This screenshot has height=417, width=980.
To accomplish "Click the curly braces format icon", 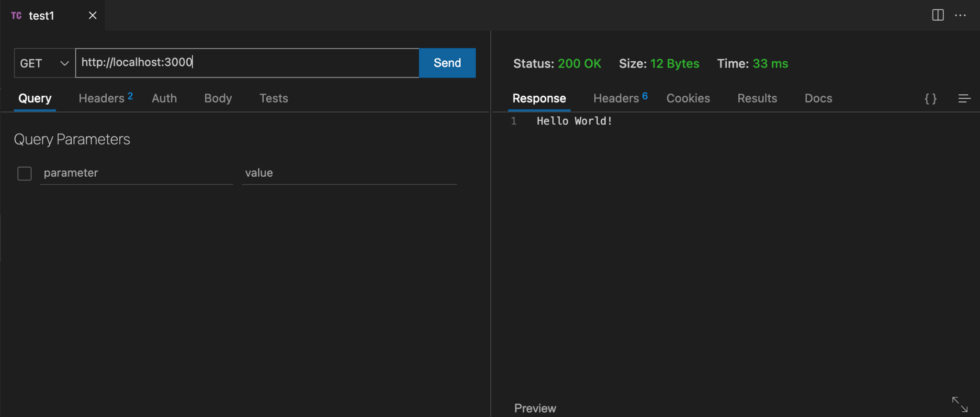I will click(x=930, y=98).
